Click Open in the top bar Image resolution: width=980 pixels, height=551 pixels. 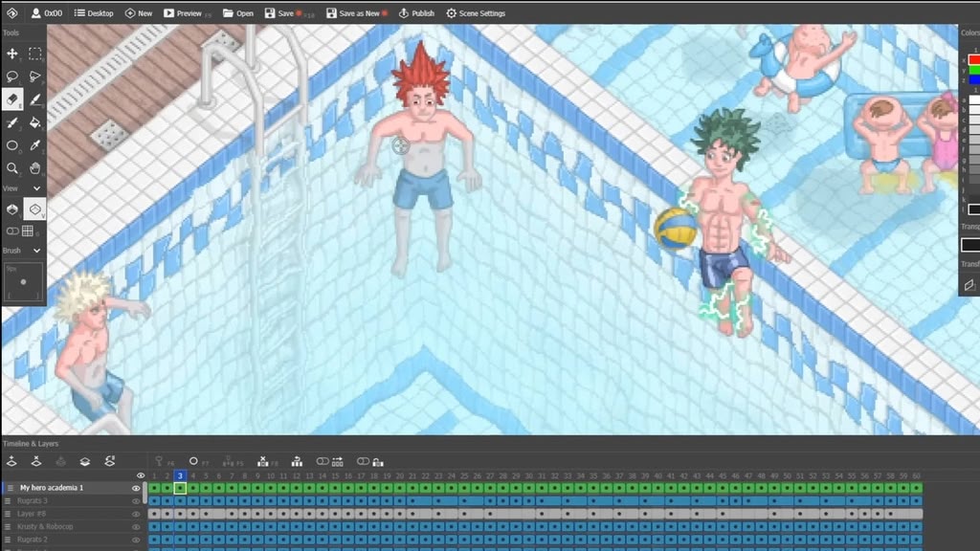tap(238, 13)
